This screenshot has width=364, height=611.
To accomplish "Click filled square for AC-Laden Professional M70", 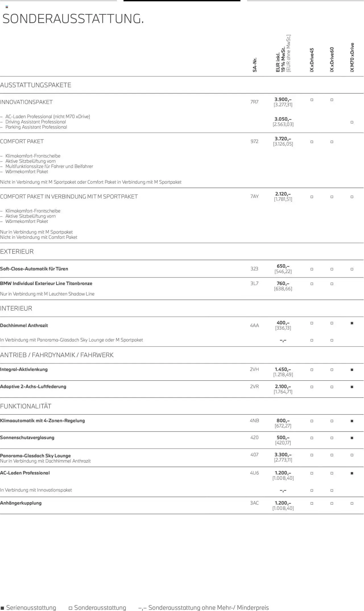I will click(x=352, y=473).
